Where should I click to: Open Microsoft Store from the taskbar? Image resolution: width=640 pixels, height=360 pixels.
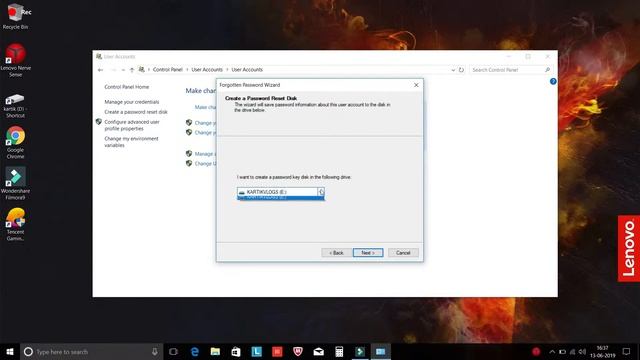click(x=236, y=351)
